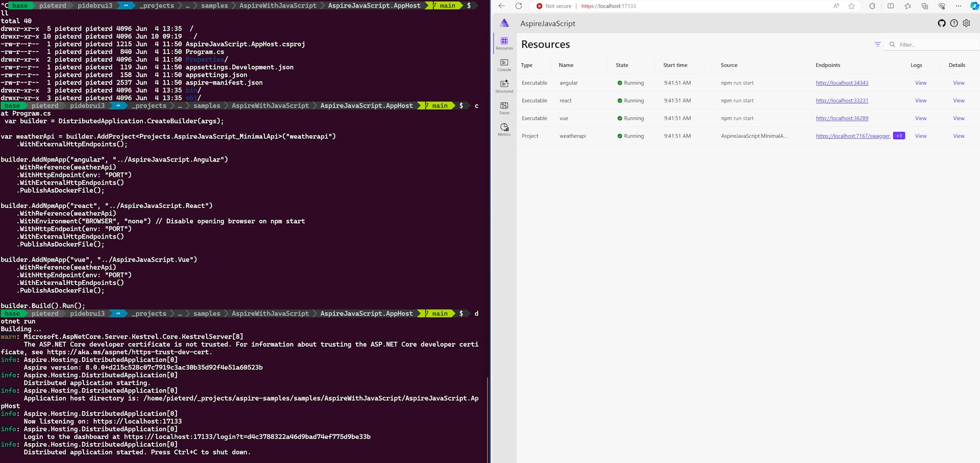Image resolution: width=980 pixels, height=463 pixels.
Task: Click the Filter search input field
Action: pos(934,44)
